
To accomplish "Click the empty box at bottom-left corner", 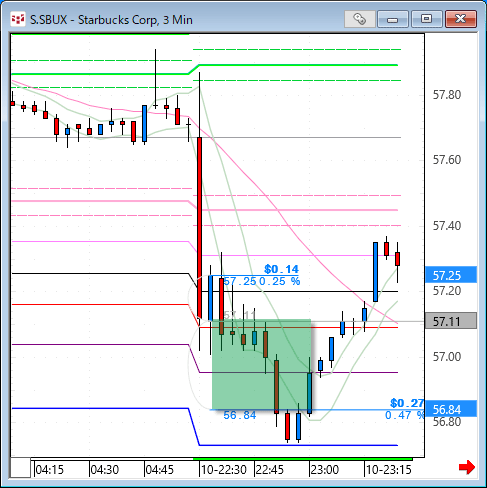I will click(x=20, y=468).
